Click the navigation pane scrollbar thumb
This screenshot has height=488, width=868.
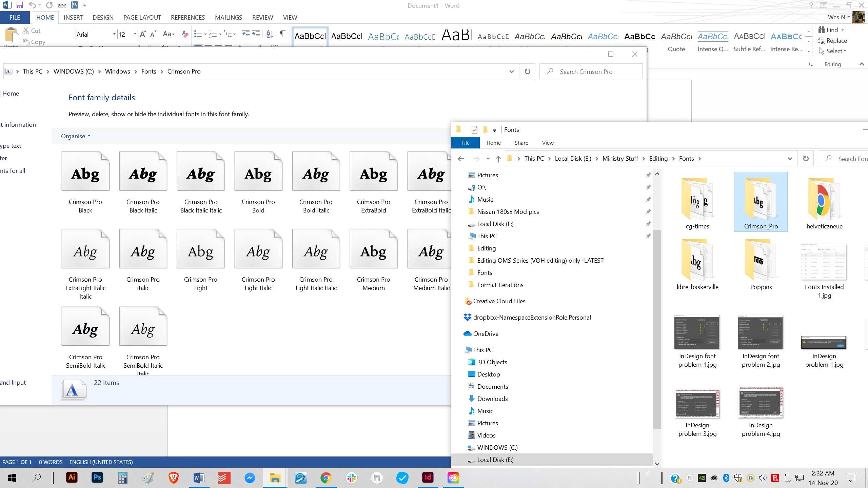click(x=657, y=329)
